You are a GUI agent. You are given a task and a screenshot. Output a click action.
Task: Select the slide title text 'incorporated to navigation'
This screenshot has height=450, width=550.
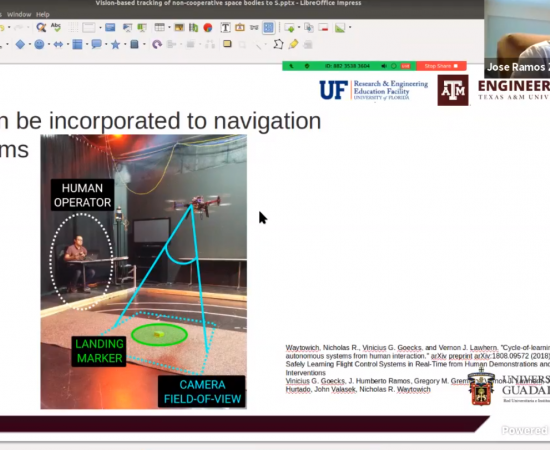coord(185,121)
